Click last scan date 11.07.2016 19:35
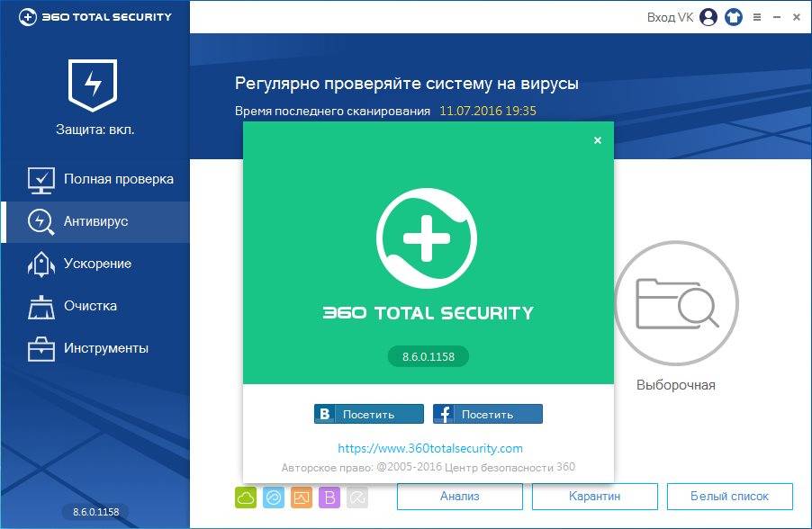 [488, 111]
